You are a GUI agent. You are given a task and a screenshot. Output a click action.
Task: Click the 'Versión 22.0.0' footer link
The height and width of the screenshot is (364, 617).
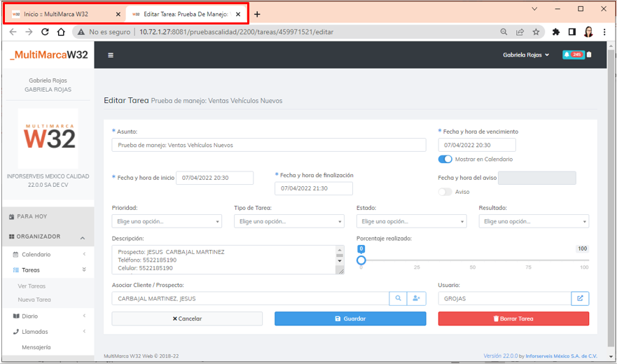(501, 356)
